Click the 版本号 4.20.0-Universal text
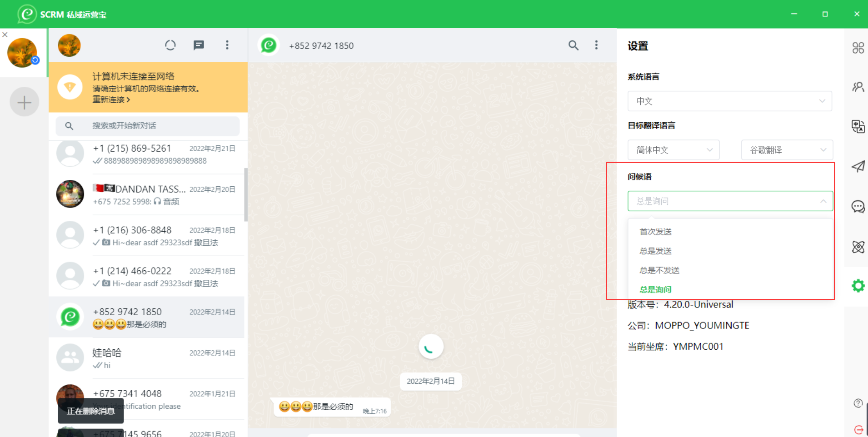This screenshot has height=437, width=868. (680, 305)
